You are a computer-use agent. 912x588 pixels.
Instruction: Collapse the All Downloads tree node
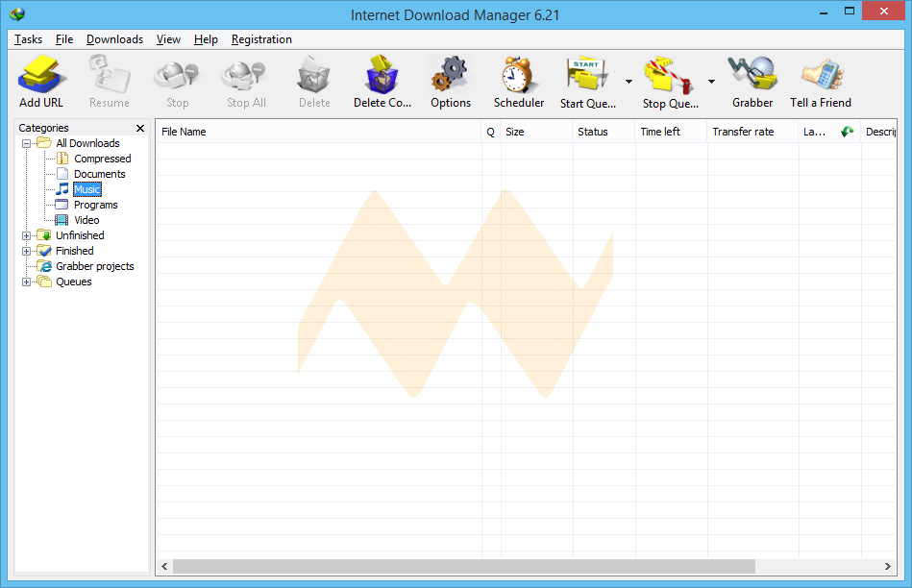[x=26, y=143]
